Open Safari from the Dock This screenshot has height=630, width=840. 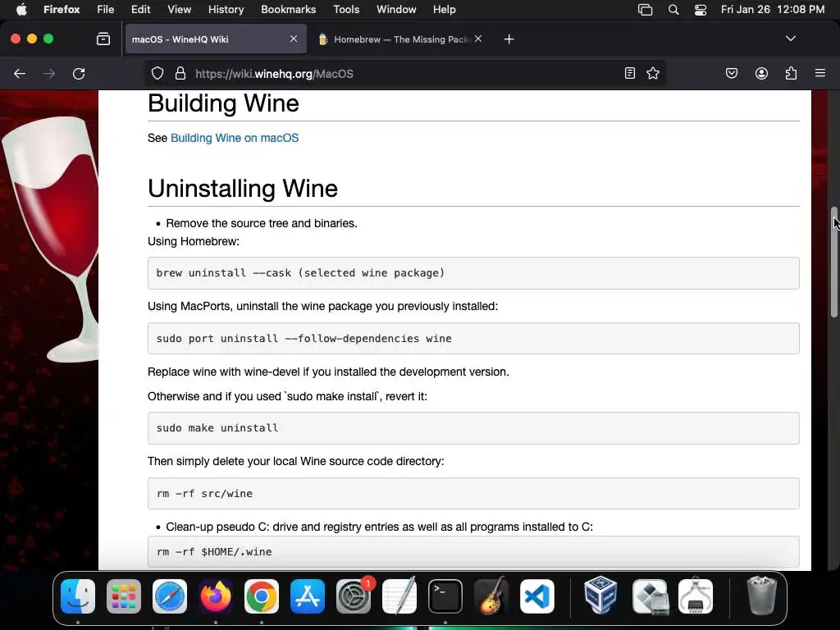[x=170, y=596]
